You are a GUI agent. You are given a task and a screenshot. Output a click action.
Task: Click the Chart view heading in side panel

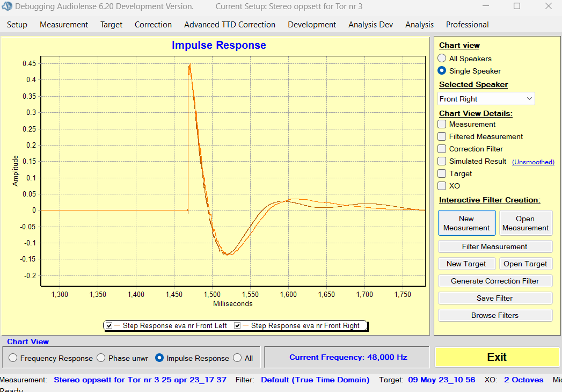pyautogui.click(x=459, y=46)
